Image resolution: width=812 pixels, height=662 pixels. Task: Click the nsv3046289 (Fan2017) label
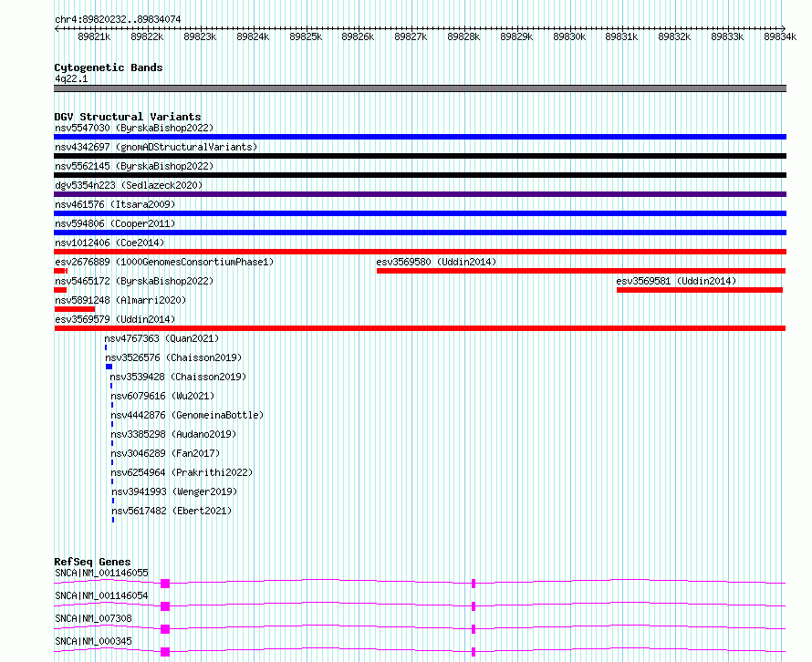166,453
